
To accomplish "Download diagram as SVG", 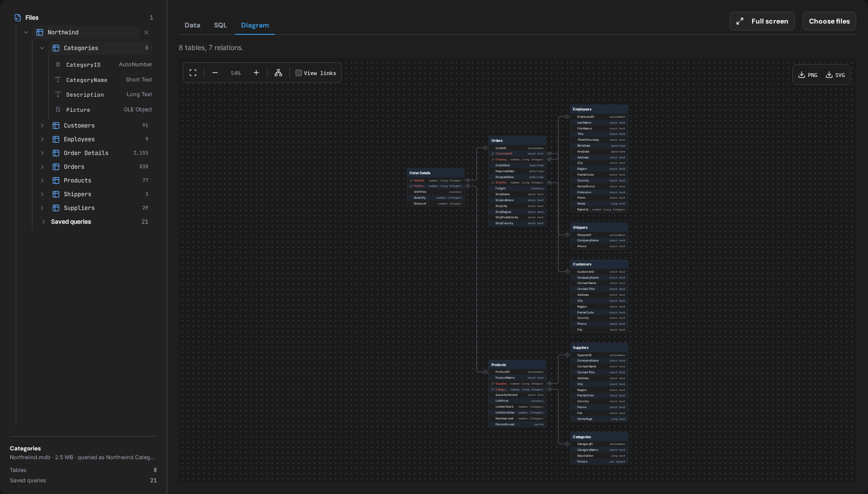I will coord(835,75).
